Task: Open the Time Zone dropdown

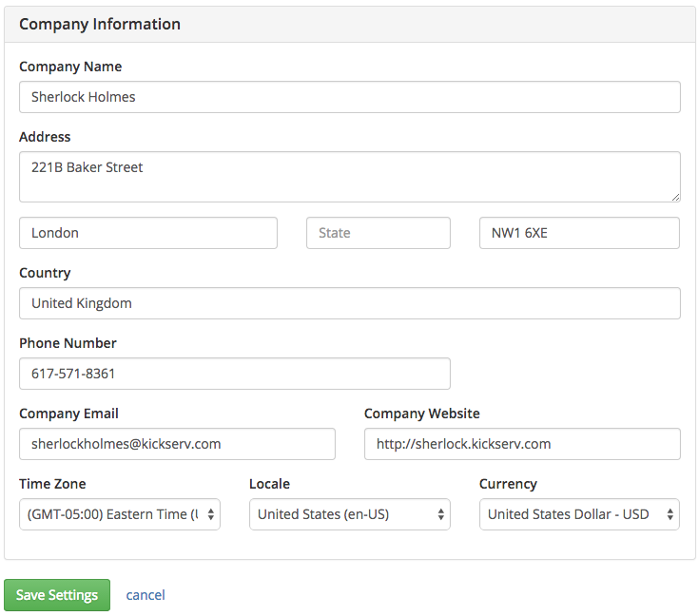Action: [120, 514]
